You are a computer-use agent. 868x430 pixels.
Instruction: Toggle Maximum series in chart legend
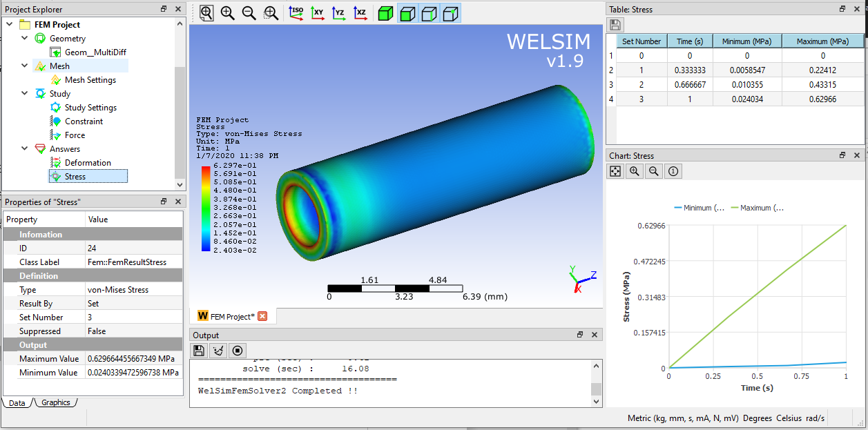point(757,208)
